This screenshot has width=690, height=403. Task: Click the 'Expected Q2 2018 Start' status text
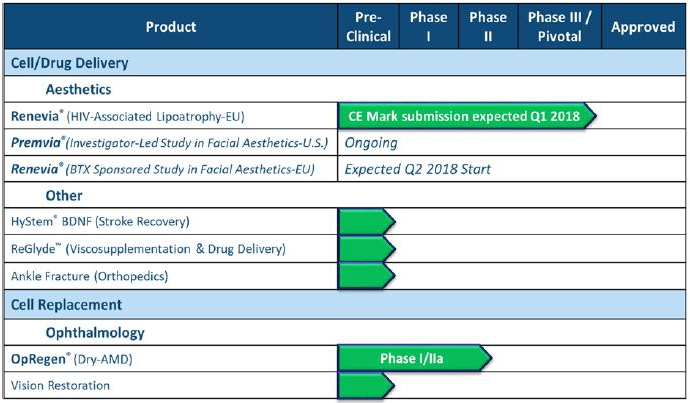tap(417, 169)
